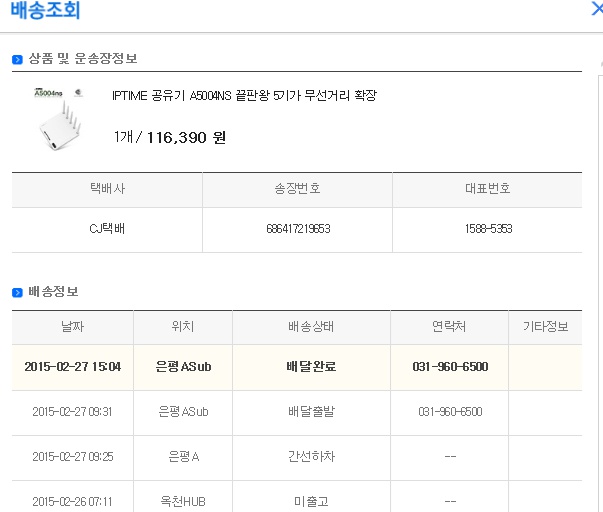Click the IPTIME router product thumbnail

pos(58,118)
